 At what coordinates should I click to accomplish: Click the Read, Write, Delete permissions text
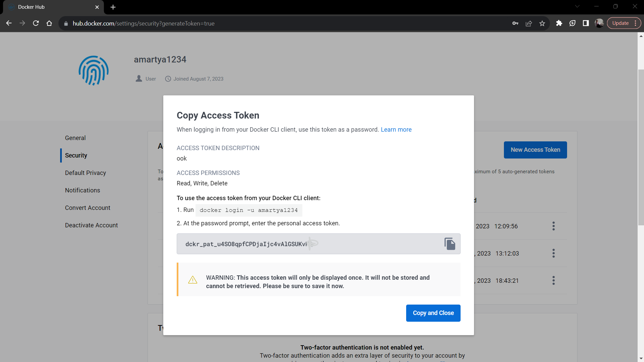[x=202, y=183]
